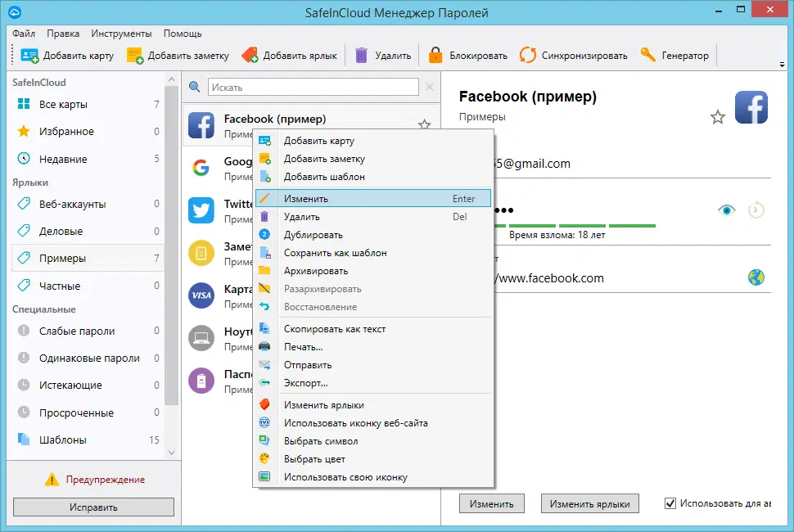Show Просроченные cards
This screenshot has height=532, width=794.
[88, 413]
